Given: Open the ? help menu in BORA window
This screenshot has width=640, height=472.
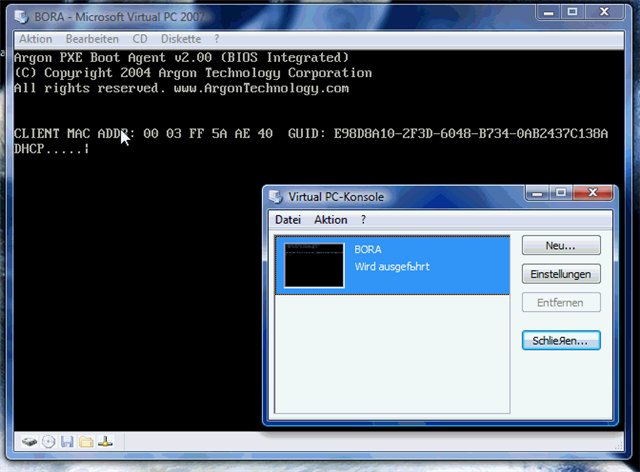Looking at the screenshot, I should pyautogui.click(x=216, y=39).
